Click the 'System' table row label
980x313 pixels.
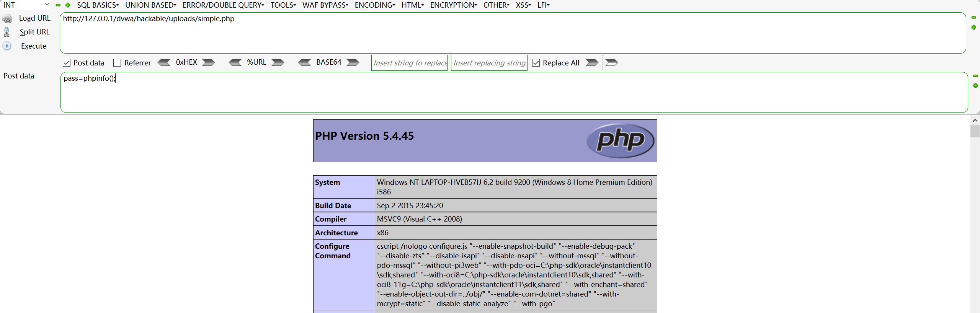(x=327, y=183)
